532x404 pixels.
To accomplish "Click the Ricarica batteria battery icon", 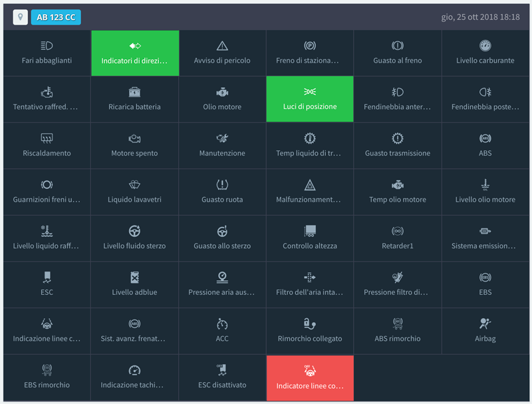I will (x=134, y=92).
